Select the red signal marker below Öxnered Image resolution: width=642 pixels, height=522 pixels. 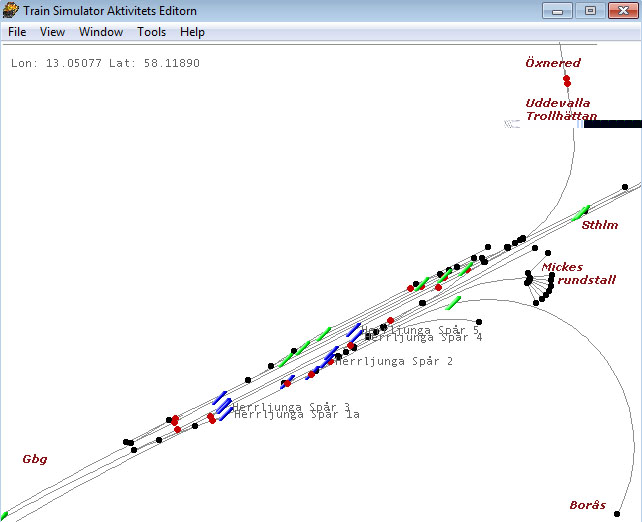tap(566, 81)
